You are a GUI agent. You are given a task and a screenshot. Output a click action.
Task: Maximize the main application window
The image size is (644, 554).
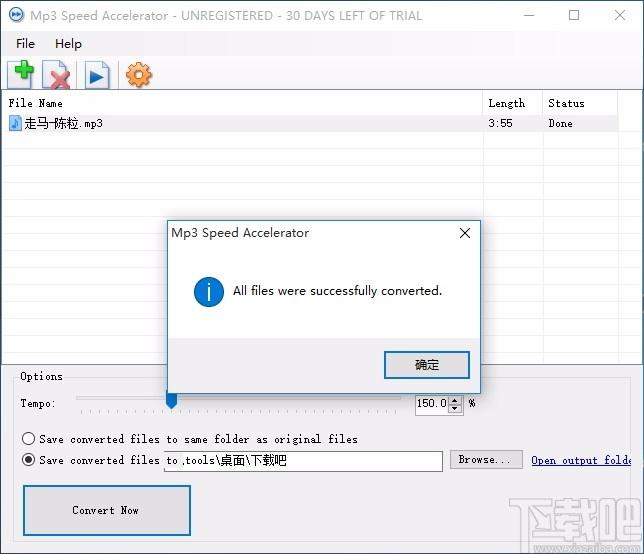point(574,15)
